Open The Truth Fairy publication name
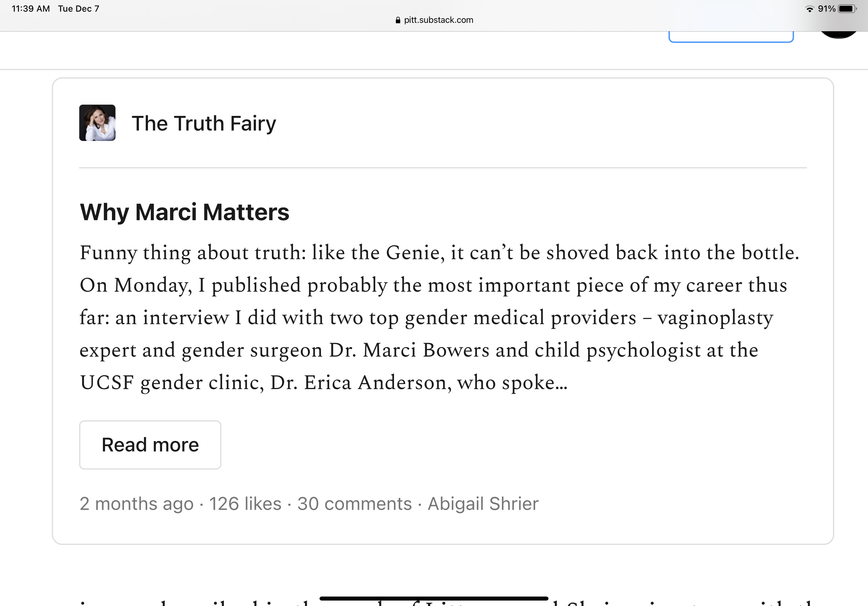Screen dimensions: 868x606 click(204, 123)
